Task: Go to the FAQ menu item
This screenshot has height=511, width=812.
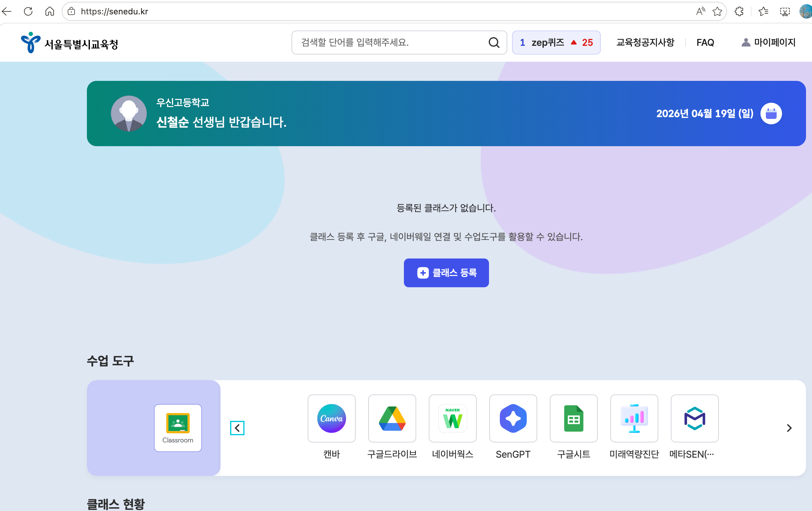Action: point(705,43)
